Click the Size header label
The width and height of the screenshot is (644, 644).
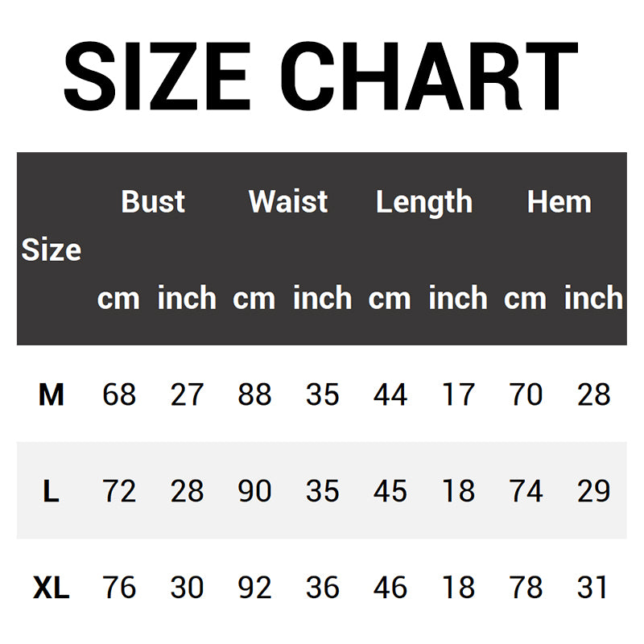tap(51, 250)
